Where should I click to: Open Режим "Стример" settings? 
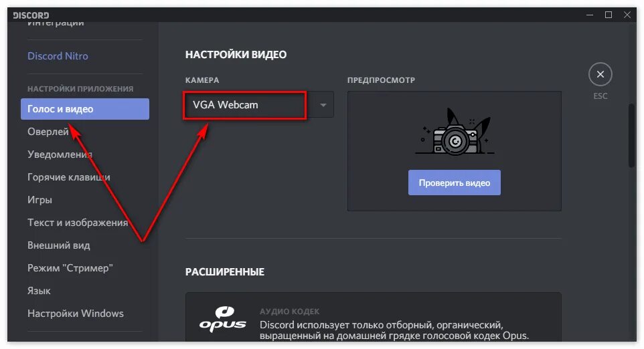(x=70, y=268)
